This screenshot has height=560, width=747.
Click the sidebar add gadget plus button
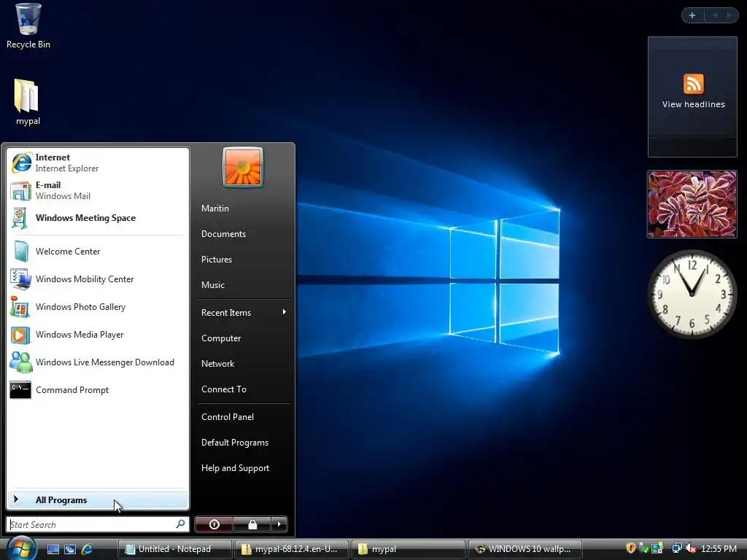(x=692, y=15)
